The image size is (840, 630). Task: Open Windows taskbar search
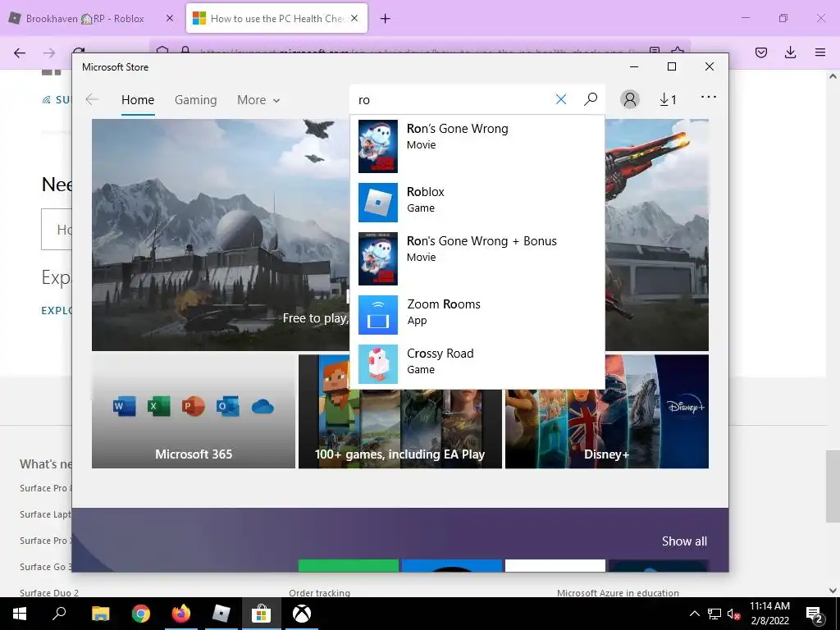click(x=59, y=614)
